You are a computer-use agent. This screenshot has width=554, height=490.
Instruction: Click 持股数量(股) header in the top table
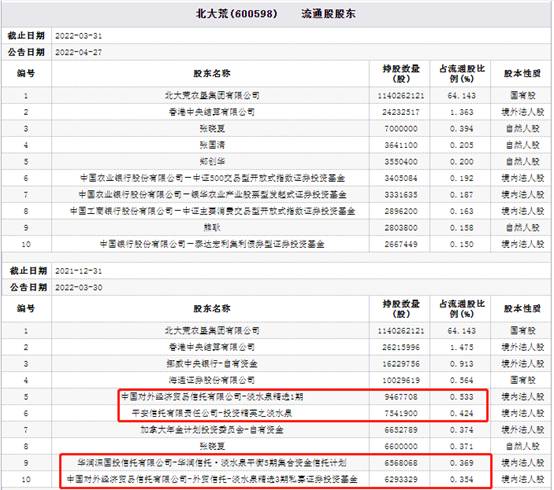pos(401,73)
